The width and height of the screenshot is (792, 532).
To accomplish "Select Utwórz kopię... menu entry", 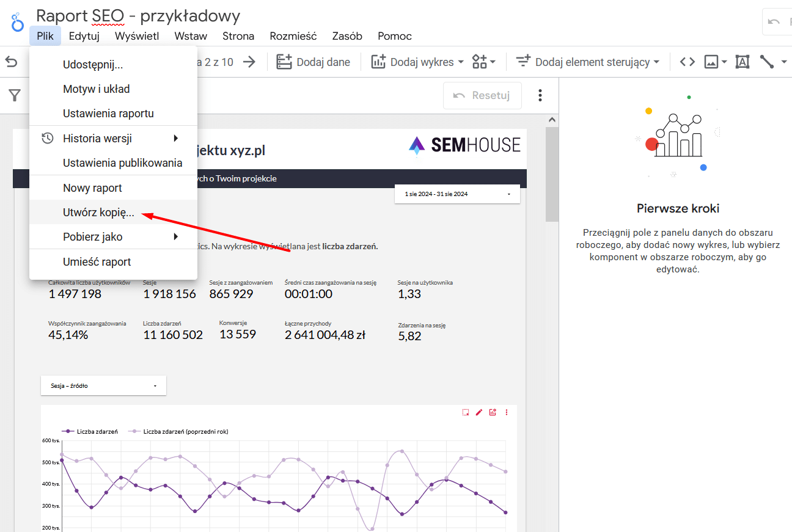I will tap(113, 212).
